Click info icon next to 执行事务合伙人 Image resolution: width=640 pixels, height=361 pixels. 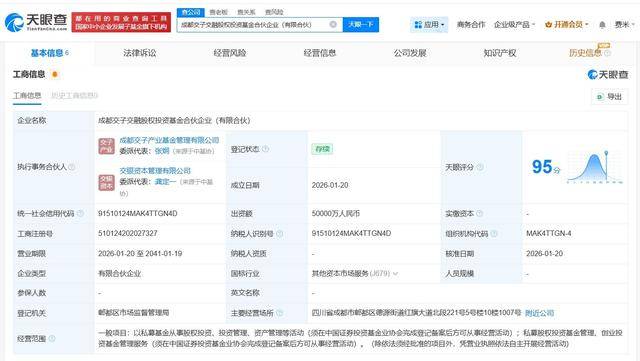[72, 167]
